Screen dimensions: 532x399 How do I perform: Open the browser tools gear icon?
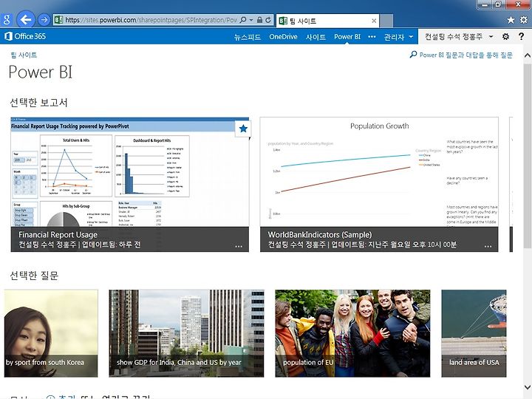tap(524, 20)
